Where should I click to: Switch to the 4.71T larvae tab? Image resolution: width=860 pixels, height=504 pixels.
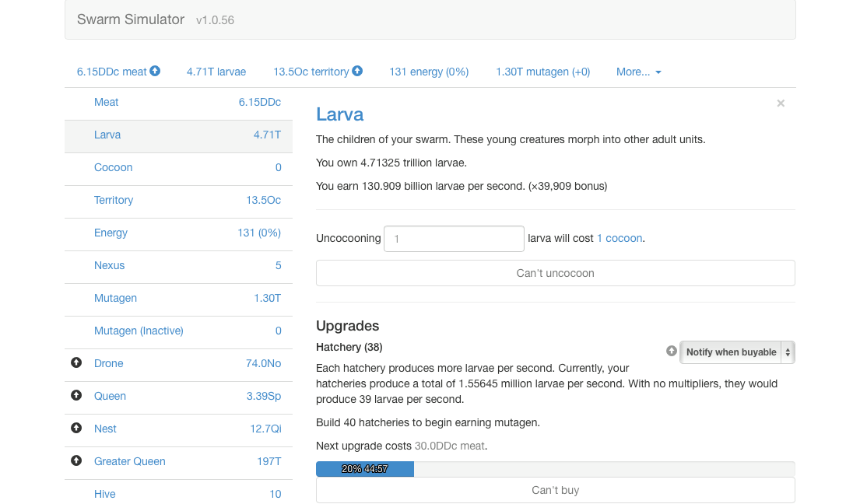pos(216,72)
